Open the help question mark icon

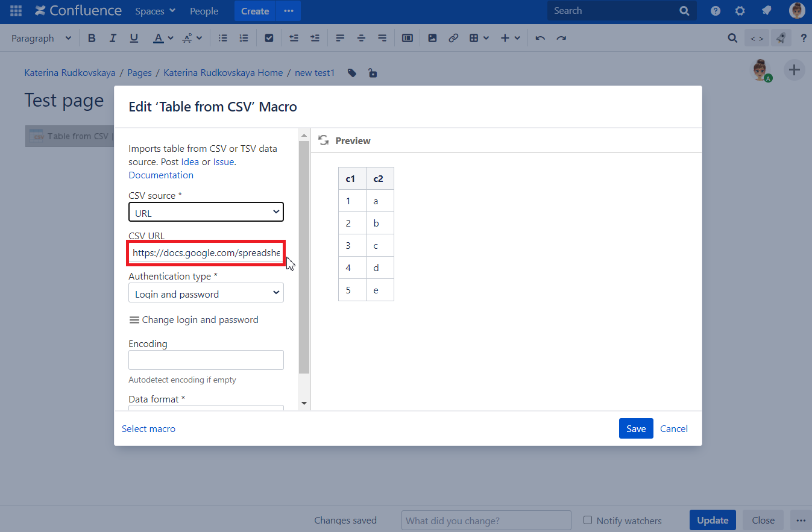click(716, 11)
